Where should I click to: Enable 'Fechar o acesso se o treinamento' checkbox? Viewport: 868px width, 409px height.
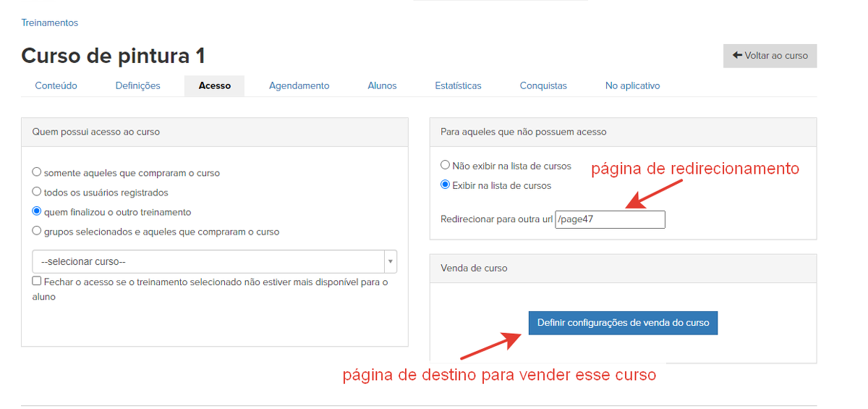coord(37,282)
